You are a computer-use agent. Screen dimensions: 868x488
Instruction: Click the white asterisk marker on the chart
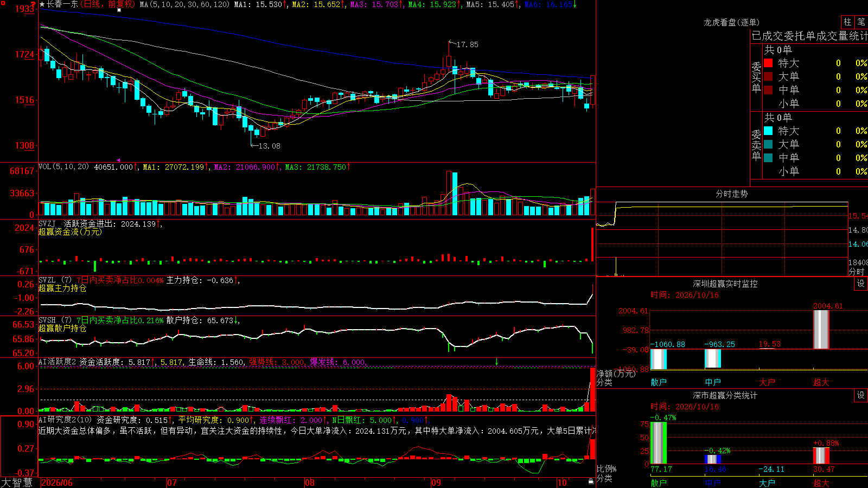119,10
